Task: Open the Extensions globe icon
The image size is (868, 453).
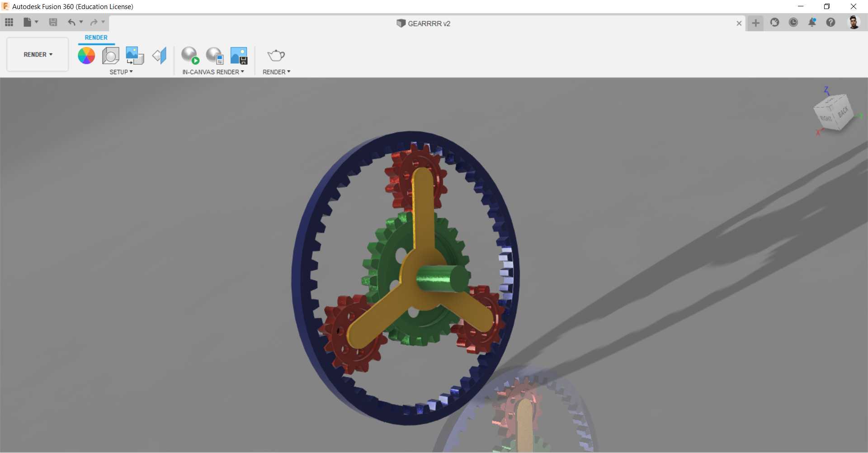Action: pyautogui.click(x=774, y=22)
